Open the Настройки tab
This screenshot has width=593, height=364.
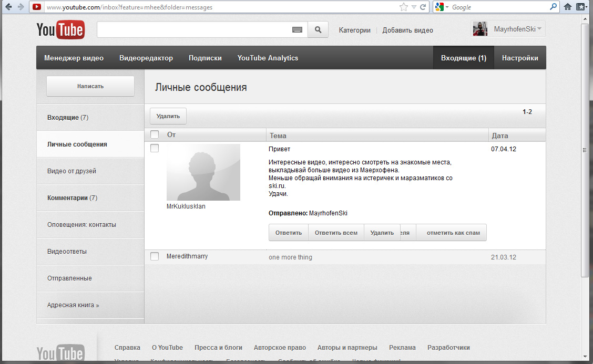[520, 58]
